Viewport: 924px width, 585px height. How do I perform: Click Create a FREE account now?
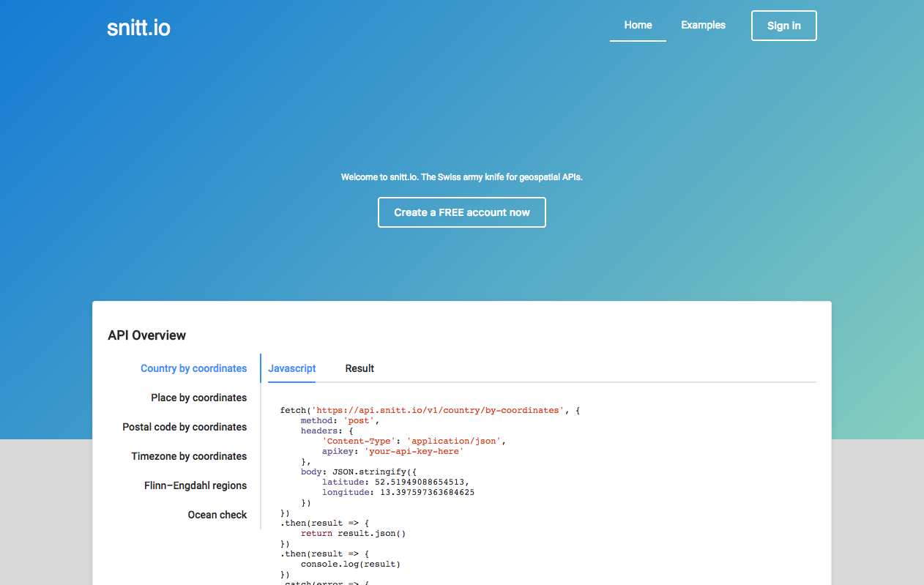(x=462, y=212)
